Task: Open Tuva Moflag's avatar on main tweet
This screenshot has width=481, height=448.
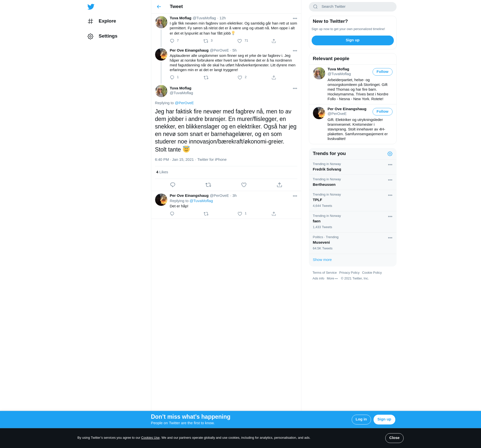Action: coord(161,91)
